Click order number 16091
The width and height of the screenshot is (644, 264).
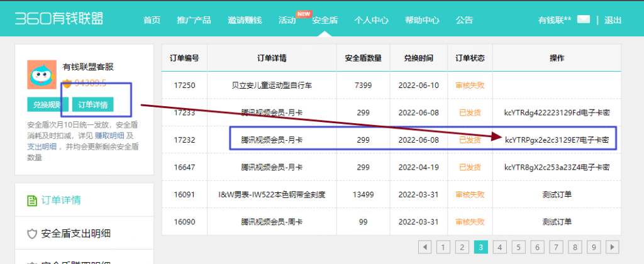pos(184,194)
